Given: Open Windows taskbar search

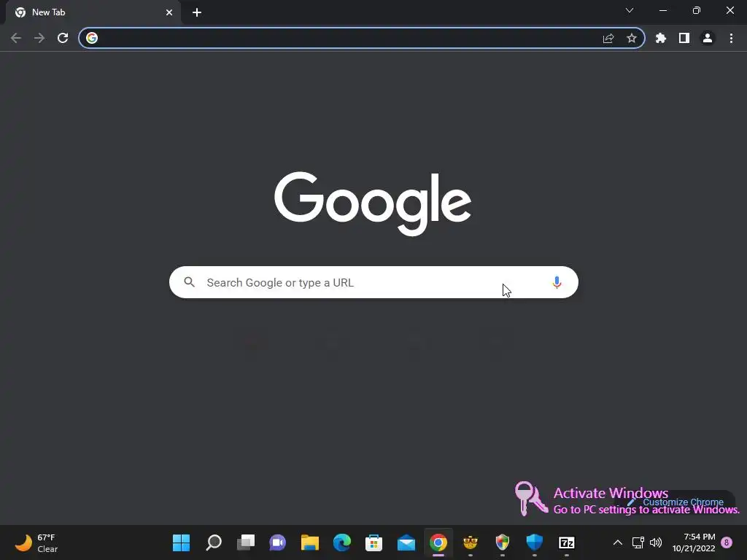Looking at the screenshot, I should coord(214,542).
